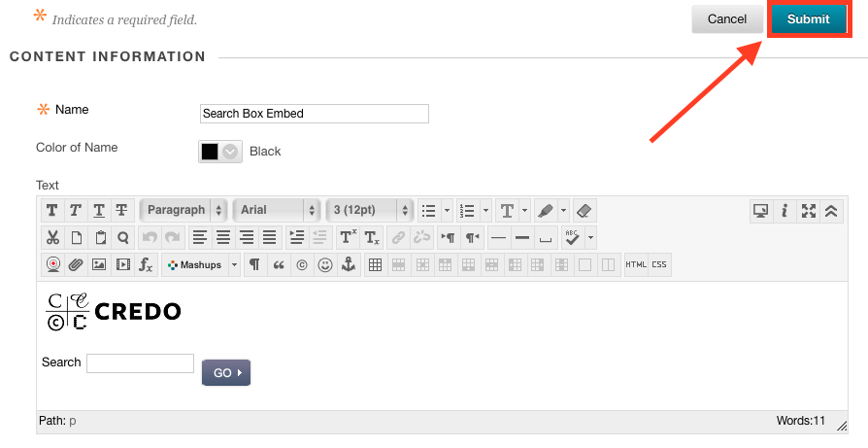Insert a thick horizontal rule

(x=522, y=237)
